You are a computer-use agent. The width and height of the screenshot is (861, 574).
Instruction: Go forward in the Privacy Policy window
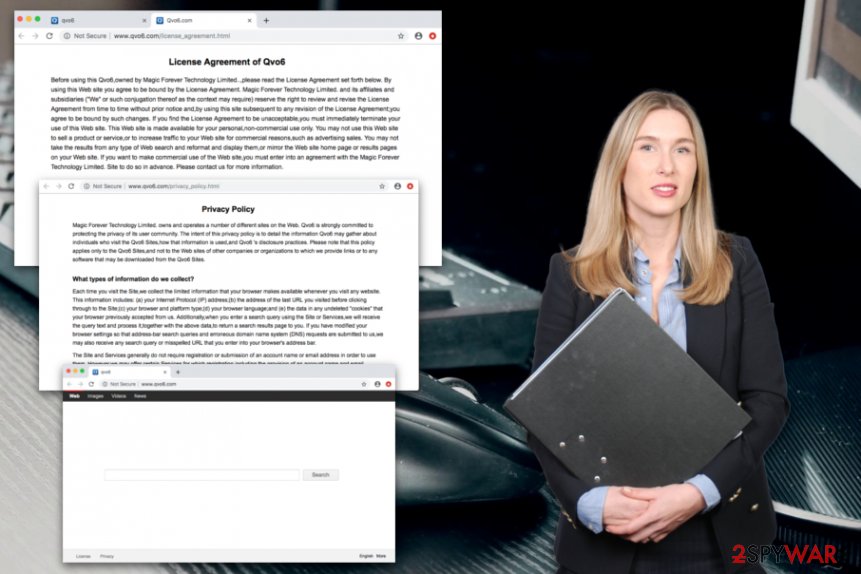click(59, 186)
